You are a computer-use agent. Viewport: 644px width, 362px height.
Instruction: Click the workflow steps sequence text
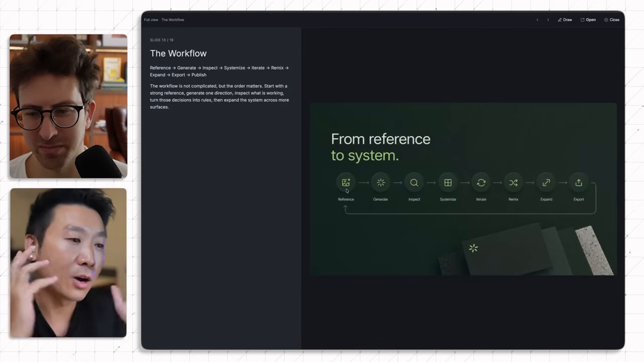(x=219, y=71)
